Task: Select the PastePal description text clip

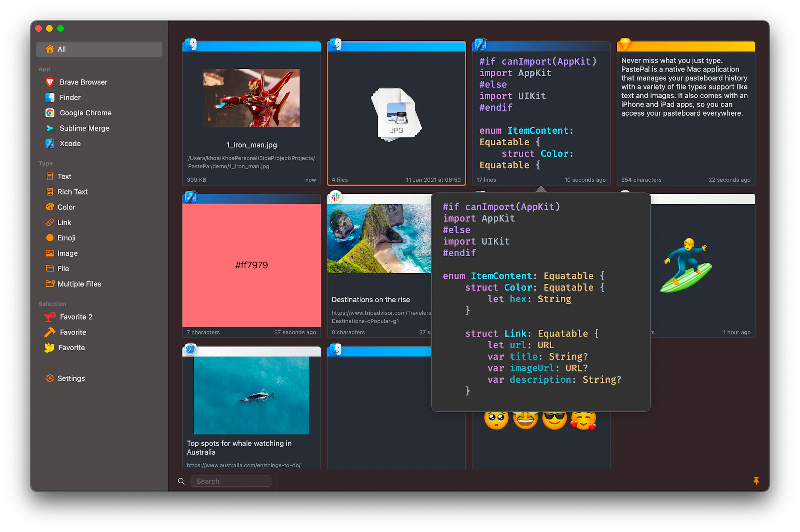Action: [x=686, y=113]
